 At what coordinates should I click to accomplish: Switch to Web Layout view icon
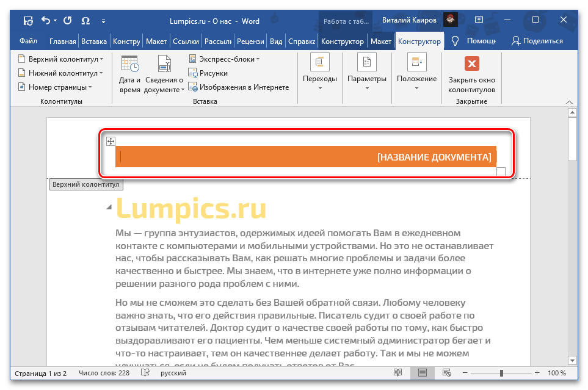tap(446, 373)
